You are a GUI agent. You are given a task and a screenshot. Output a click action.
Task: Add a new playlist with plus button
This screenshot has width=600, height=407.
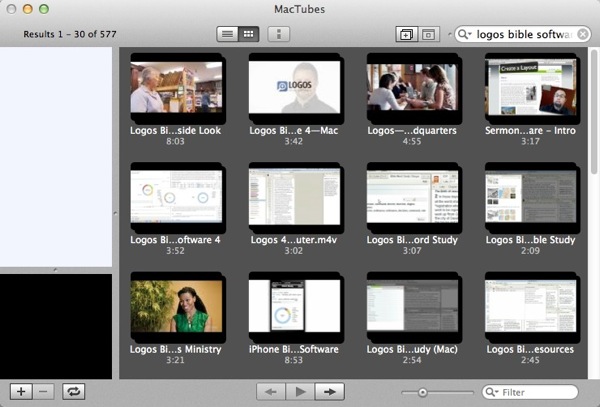(21, 391)
